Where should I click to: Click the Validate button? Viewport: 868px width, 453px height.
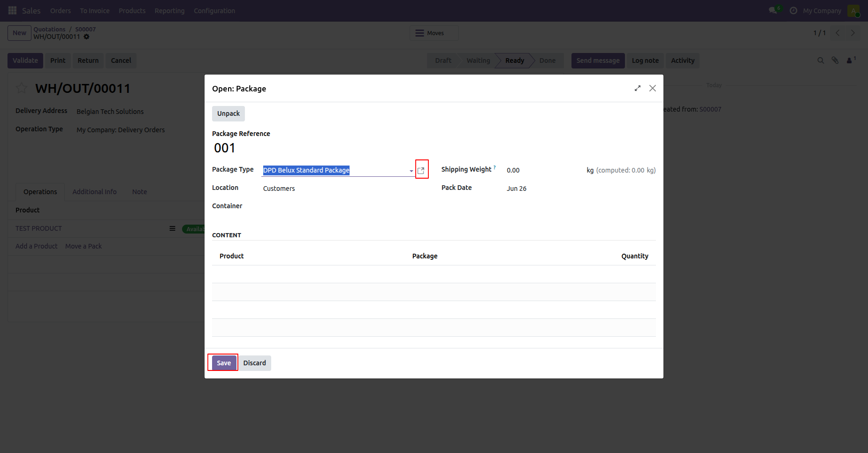[x=25, y=60]
